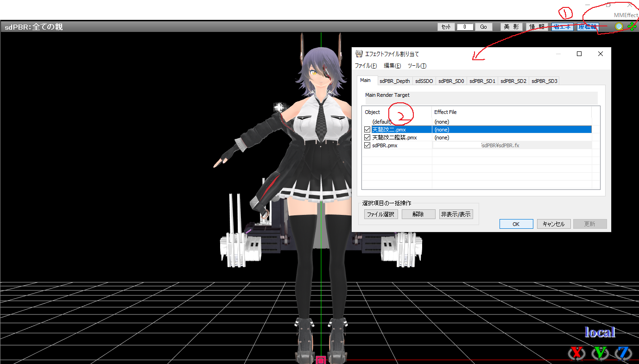Click the frame number input field
This screenshot has width=639, height=364.
point(464,27)
